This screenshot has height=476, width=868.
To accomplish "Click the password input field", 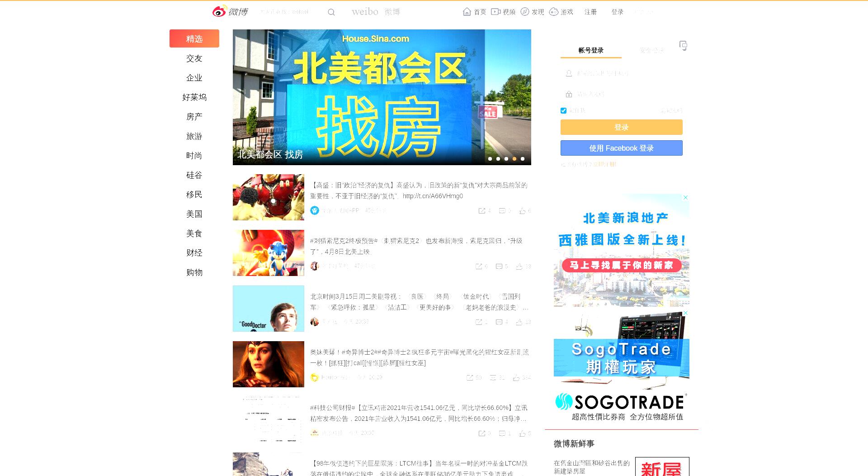I will point(622,94).
